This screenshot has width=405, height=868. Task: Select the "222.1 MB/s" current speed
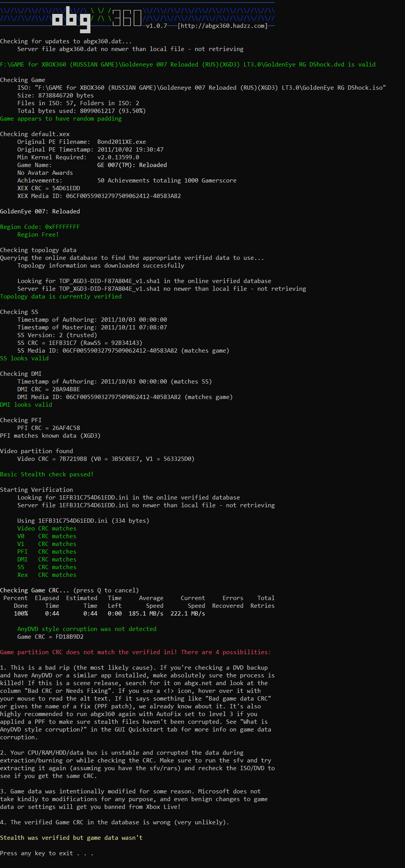coord(188,614)
